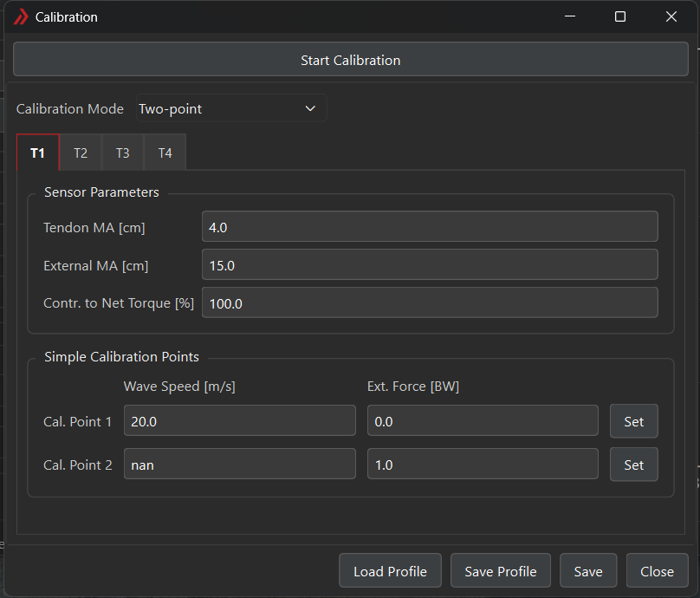
Task: Click the Tendon MA input field
Action: tap(430, 227)
